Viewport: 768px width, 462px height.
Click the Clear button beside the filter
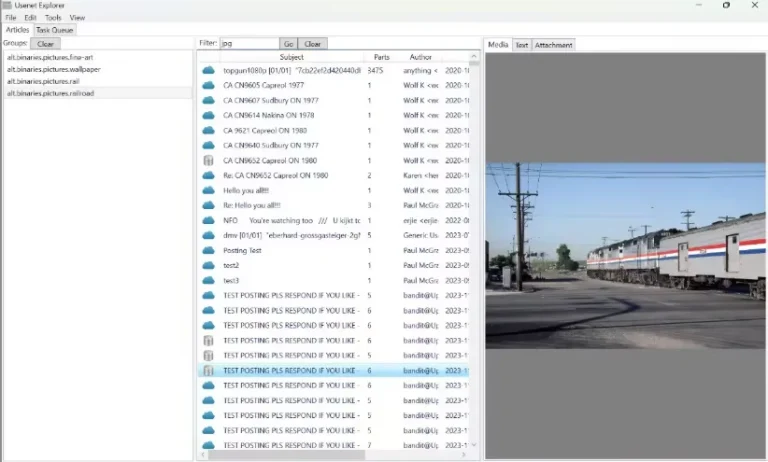[312, 44]
